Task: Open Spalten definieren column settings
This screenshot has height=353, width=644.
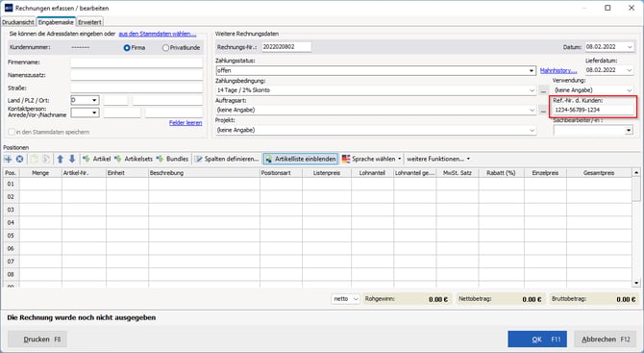Action: 227,159
